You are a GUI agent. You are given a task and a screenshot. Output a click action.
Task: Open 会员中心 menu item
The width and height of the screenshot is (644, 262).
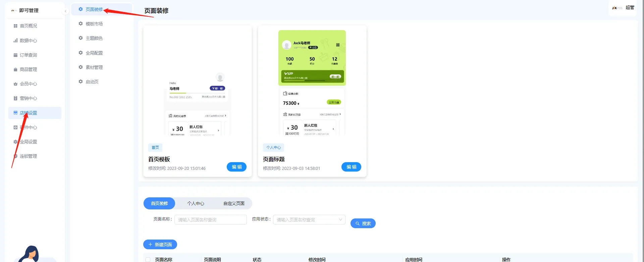[x=29, y=84]
